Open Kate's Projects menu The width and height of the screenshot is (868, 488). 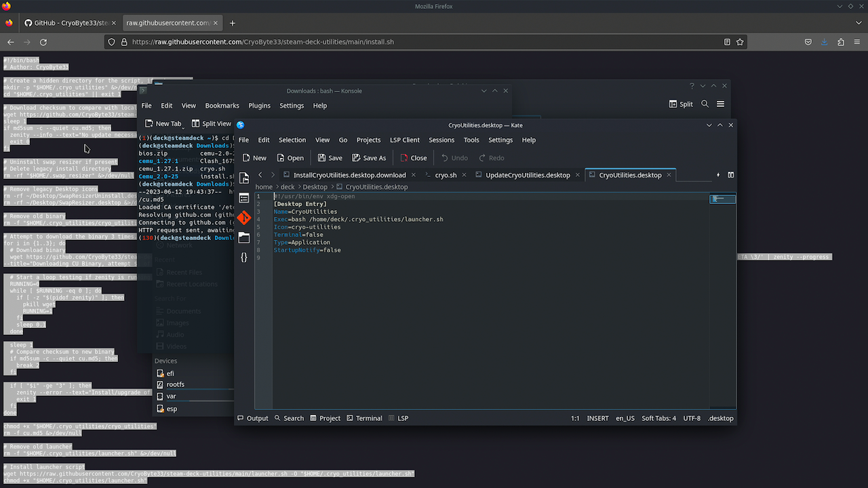368,140
